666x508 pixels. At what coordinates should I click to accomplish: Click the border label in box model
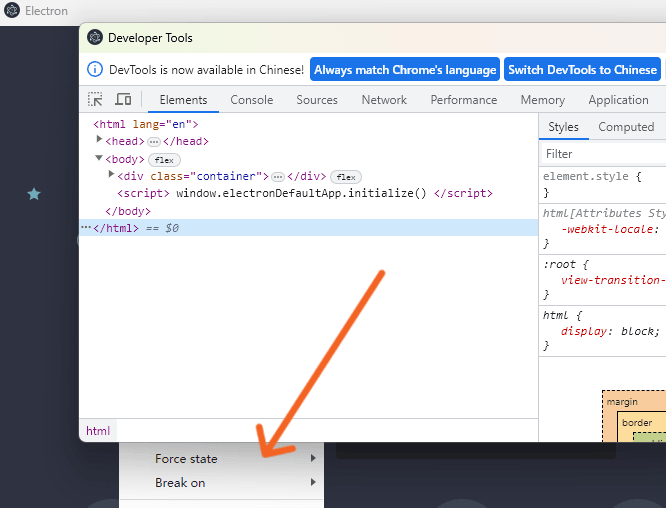pyautogui.click(x=637, y=423)
